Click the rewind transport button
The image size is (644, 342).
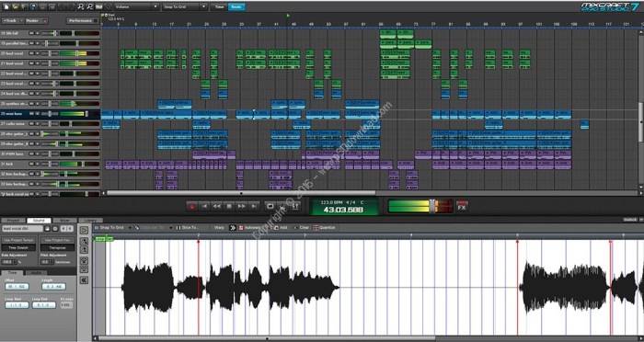(x=216, y=207)
